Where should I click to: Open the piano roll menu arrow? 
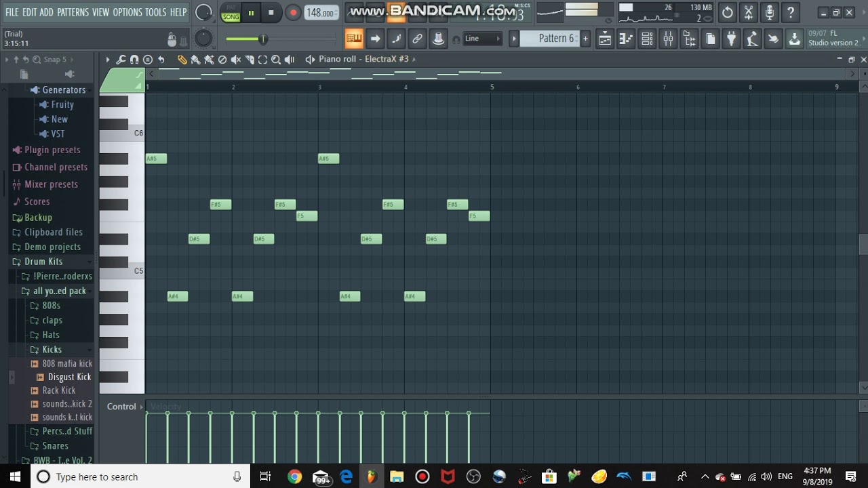pyautogui.click(x=107, y=60)
